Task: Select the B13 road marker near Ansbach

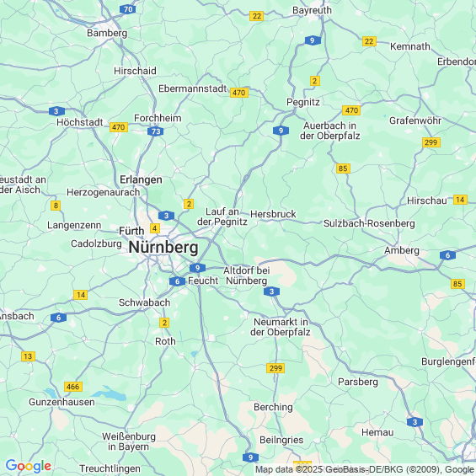Action: coord(29,356)
